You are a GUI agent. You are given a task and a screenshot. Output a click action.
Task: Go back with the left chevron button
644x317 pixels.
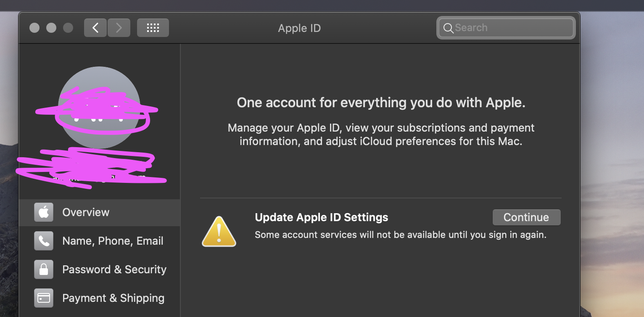click(95, 28)
